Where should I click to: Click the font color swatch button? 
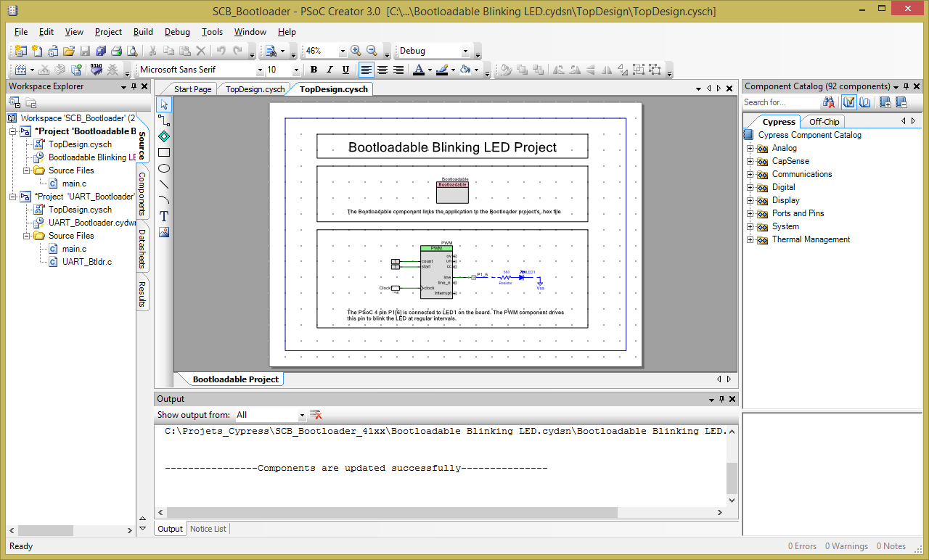pyautogui.click(x=418, y=70)
